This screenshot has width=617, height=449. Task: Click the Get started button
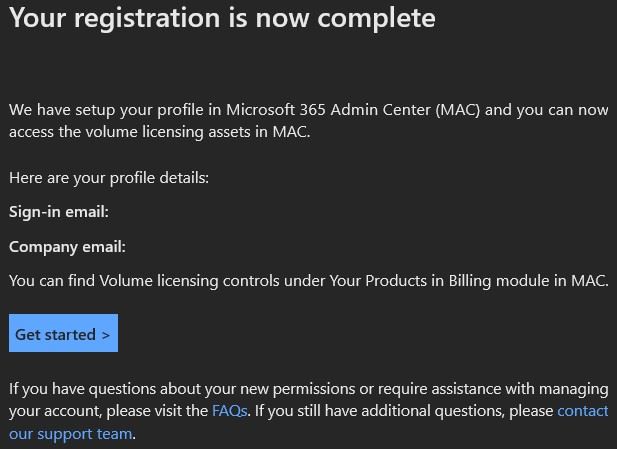[63, 334]
